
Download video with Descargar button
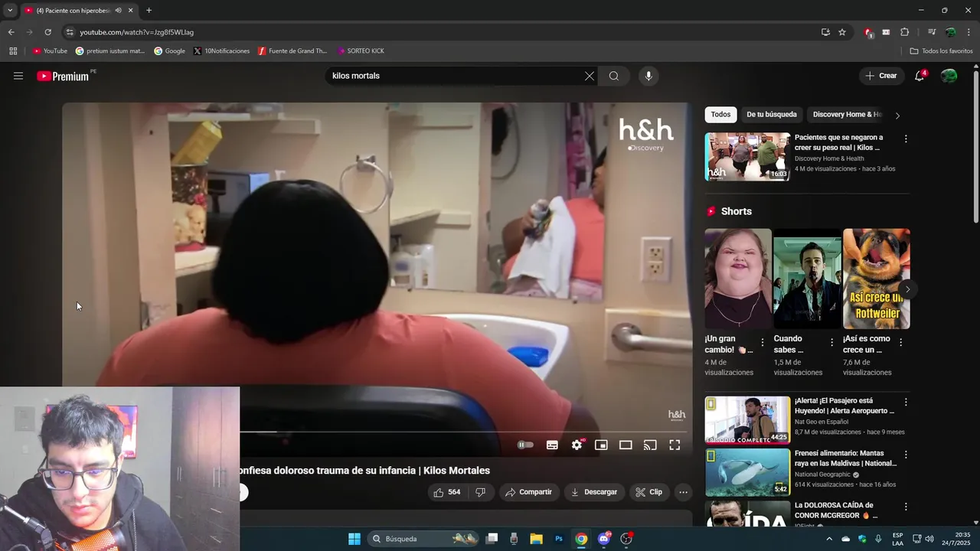pyautogui.click(x=594, y=492)
